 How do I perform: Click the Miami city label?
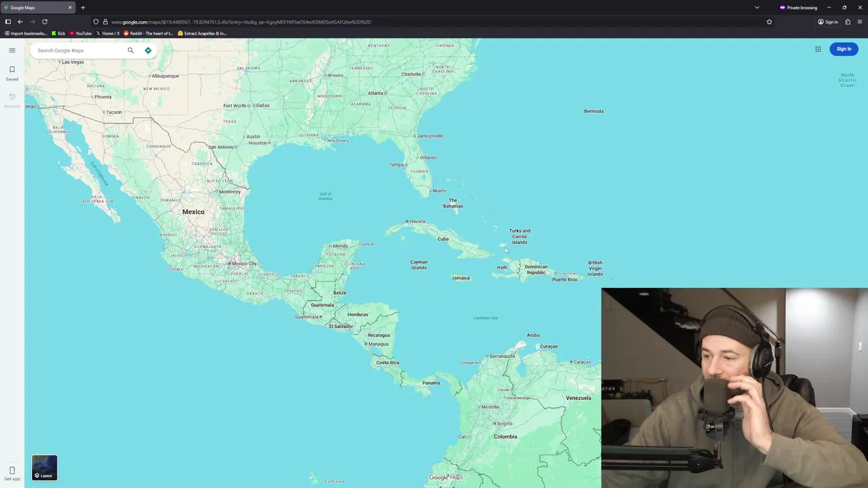439,191
